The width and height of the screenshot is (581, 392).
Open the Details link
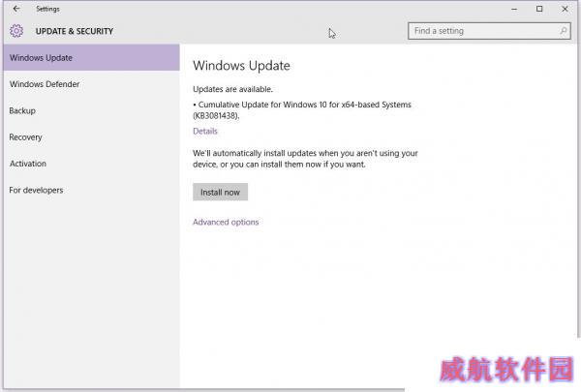click(x=205, y=131)
